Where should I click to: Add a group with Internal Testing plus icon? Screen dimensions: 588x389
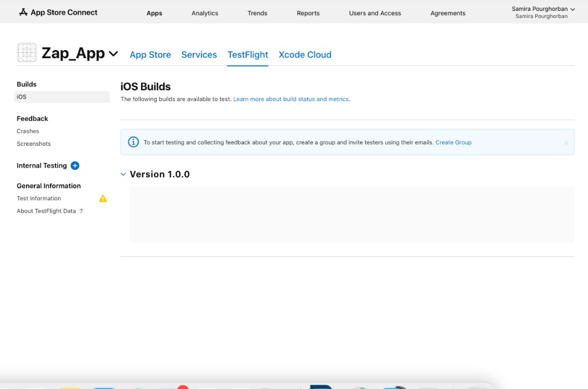pyautogui.click(x=75, y=166)
